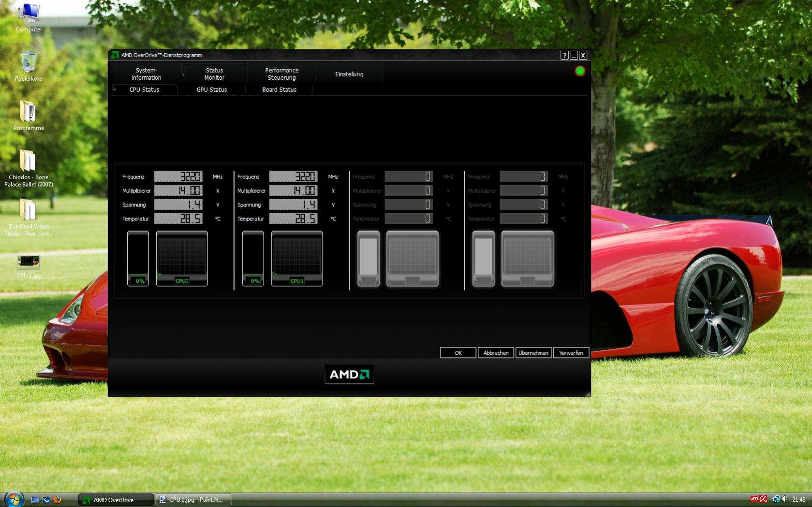812x507 pixels.
Task: Click the AMD logo at the window bottom
Action: pos(349,374)
